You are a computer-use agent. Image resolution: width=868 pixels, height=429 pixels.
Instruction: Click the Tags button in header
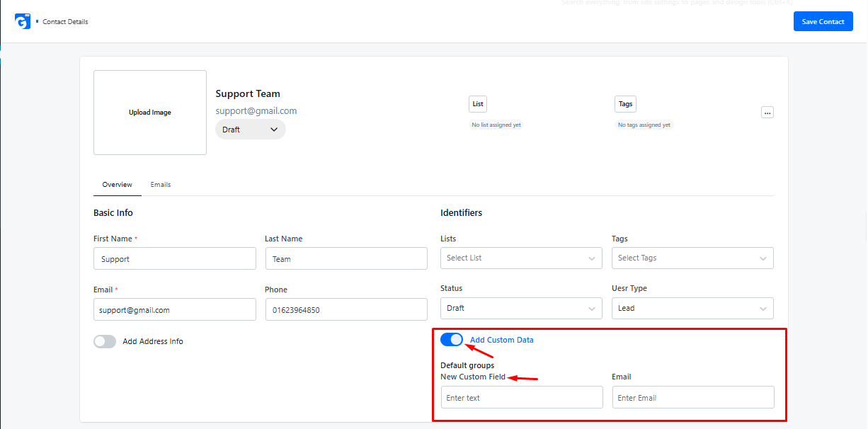(x=626, y=104)
